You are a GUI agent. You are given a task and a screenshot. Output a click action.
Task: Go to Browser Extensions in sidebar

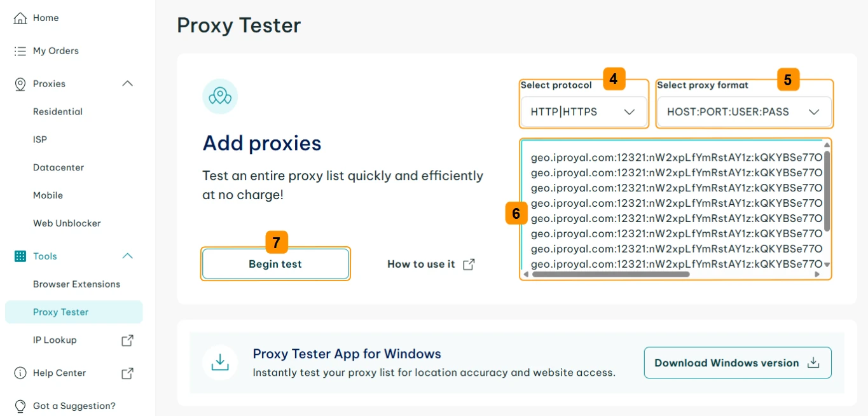tap(76, 284)
